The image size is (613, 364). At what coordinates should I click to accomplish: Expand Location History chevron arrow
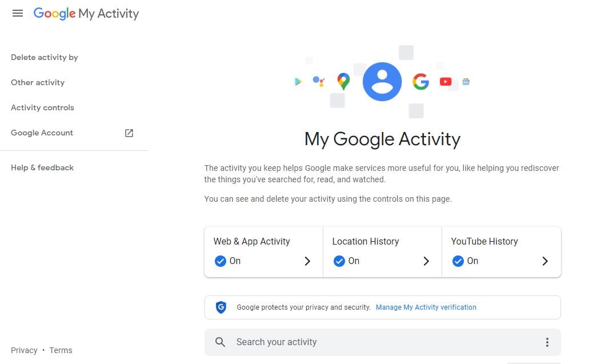click(x=426, y=261)
